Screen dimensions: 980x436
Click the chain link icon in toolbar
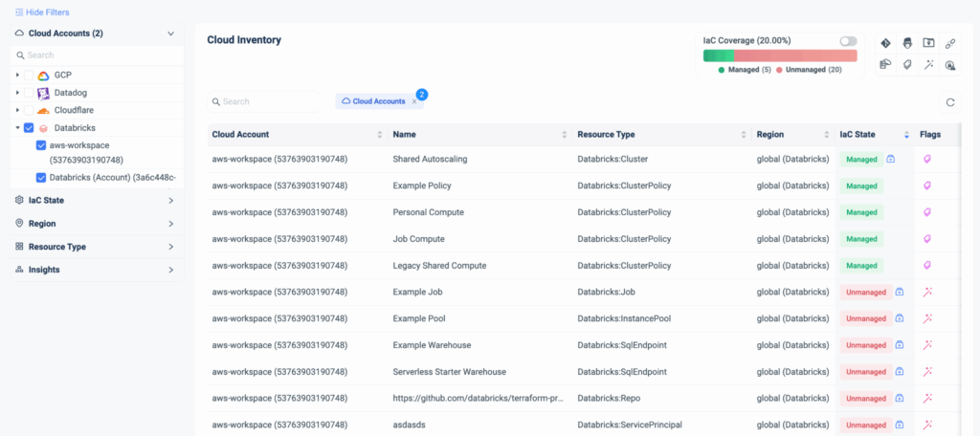950,43
